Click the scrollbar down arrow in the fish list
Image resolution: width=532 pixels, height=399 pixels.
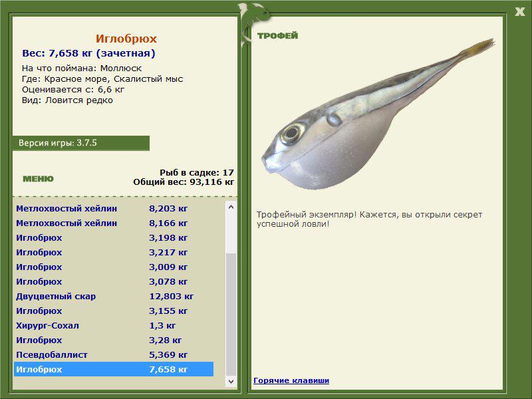[x=231, y=381]
